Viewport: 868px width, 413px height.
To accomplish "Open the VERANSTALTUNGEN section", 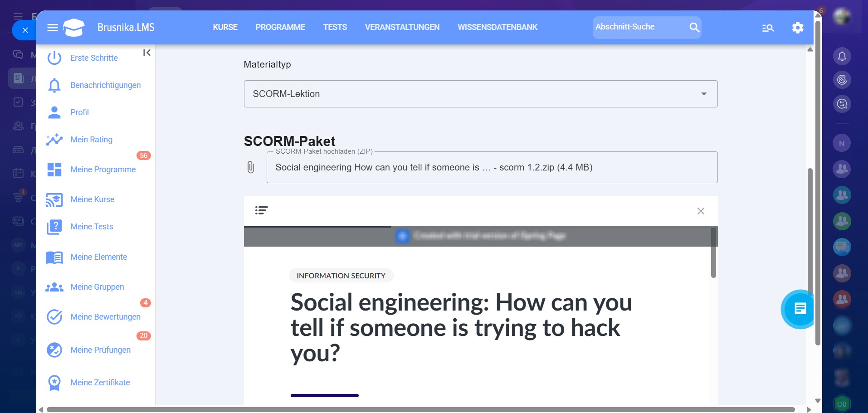I will click(402, 27).
